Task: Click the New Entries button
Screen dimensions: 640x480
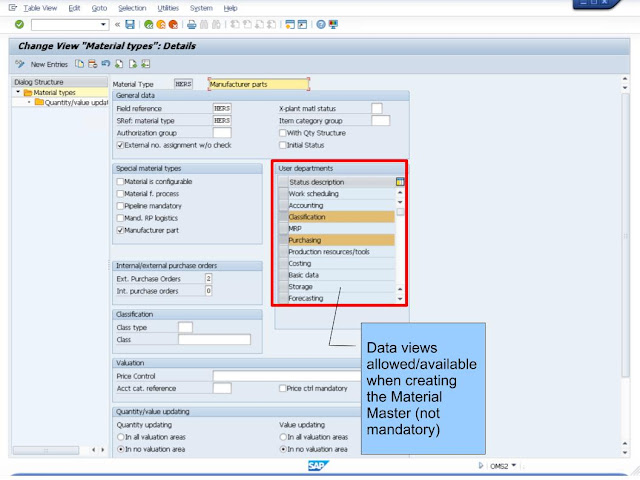Action: (49, 64)
